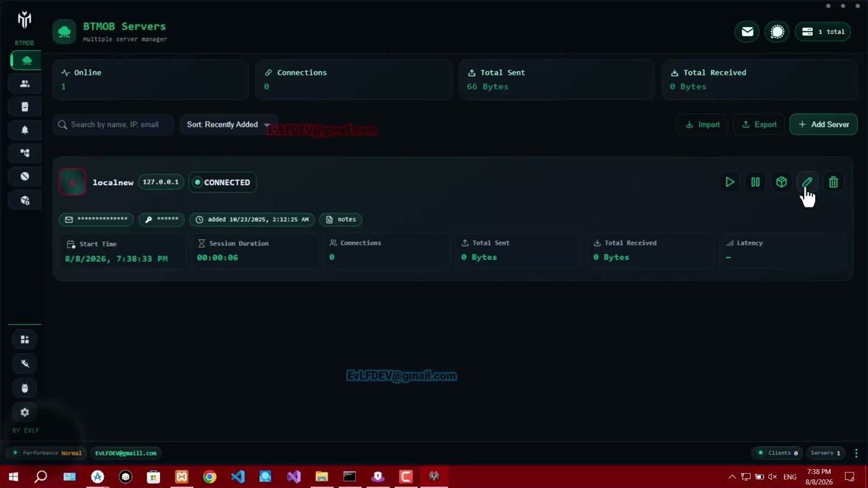Open the Sort: Recently Added dropdown

(x=229, y=125)
